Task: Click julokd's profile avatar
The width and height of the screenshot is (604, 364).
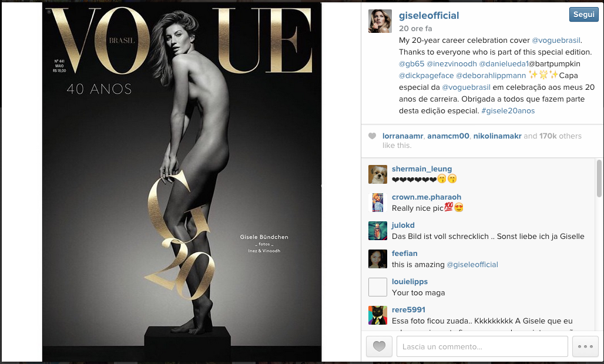Action: tap(377, 231)
